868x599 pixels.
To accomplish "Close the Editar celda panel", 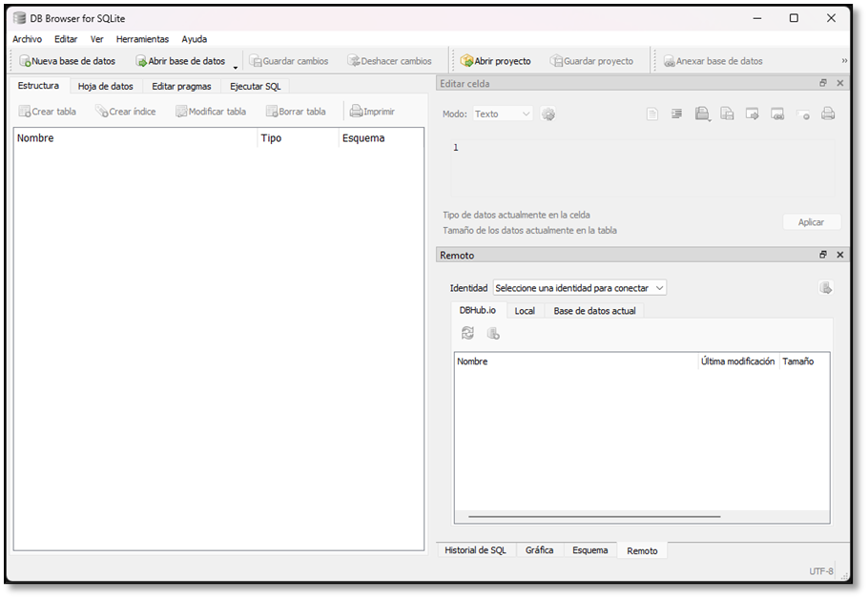I will tap(839, 83).
